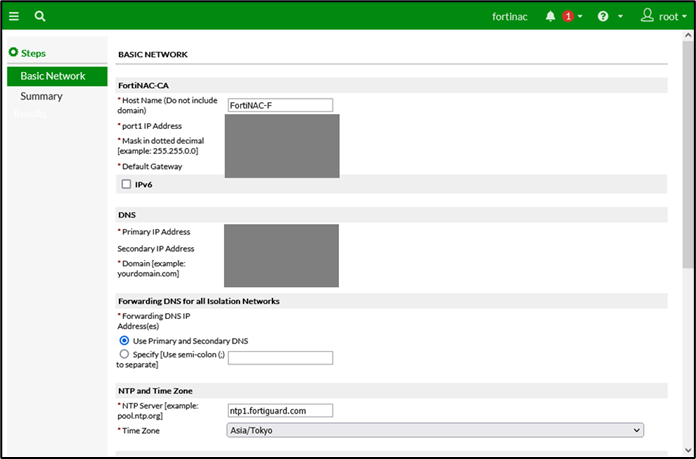Select Use Primary and Secondary DNS radio
Viewport: 696px width, 459px height.
pos(124,340)
